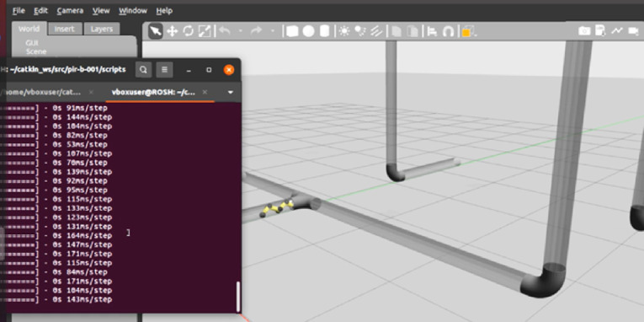Click the undo arrow
This screenshot has height=322, width=644.
click(224, 31)
